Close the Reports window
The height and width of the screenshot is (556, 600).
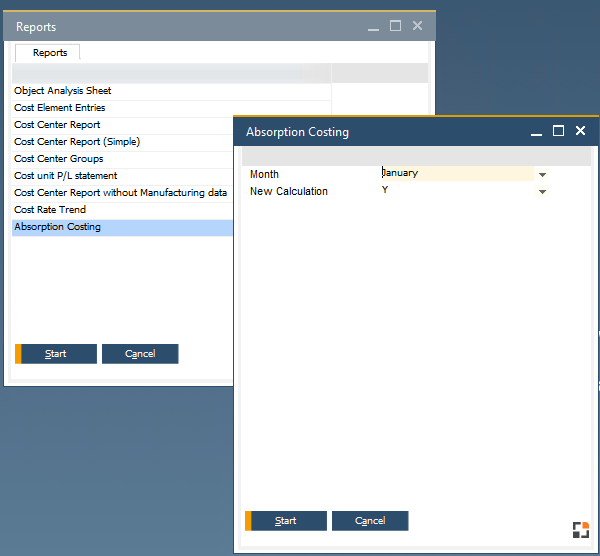click(417, 26)
